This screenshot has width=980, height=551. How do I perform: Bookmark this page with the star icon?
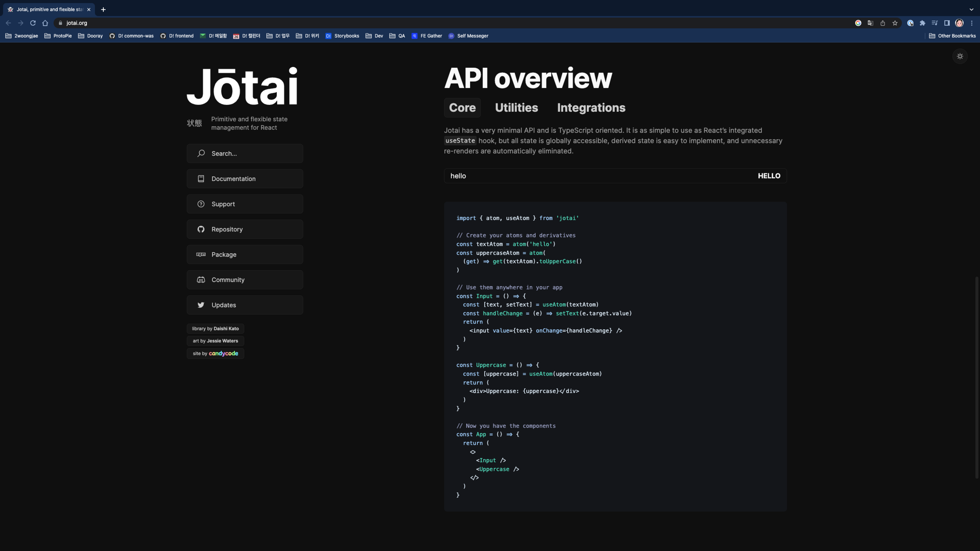pyautogui.click(x=895, y=23)
